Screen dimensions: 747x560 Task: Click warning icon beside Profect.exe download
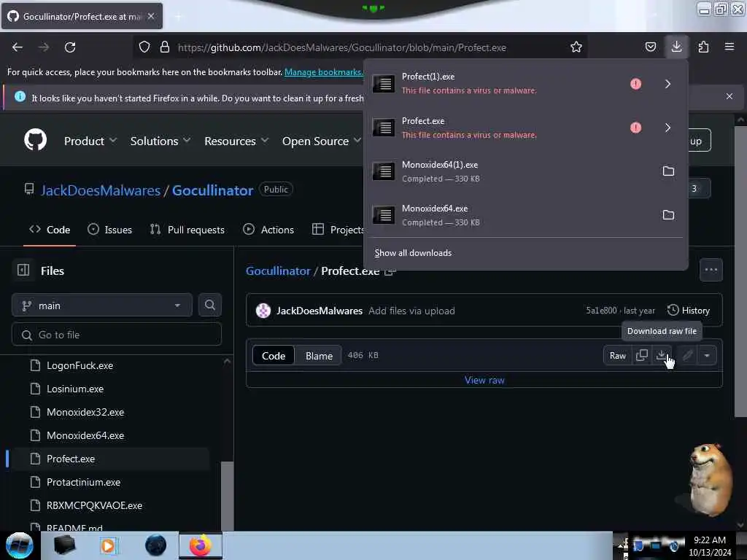635,128
